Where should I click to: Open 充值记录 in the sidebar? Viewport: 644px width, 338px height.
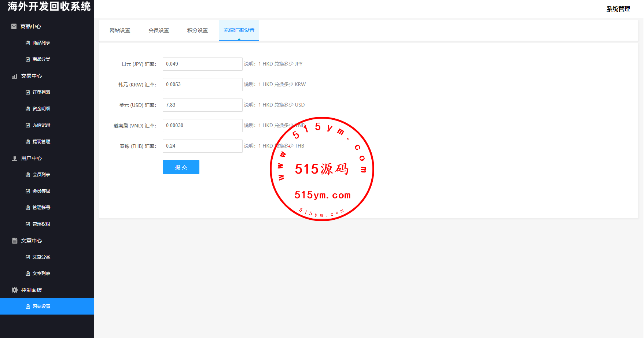point(41,125)
